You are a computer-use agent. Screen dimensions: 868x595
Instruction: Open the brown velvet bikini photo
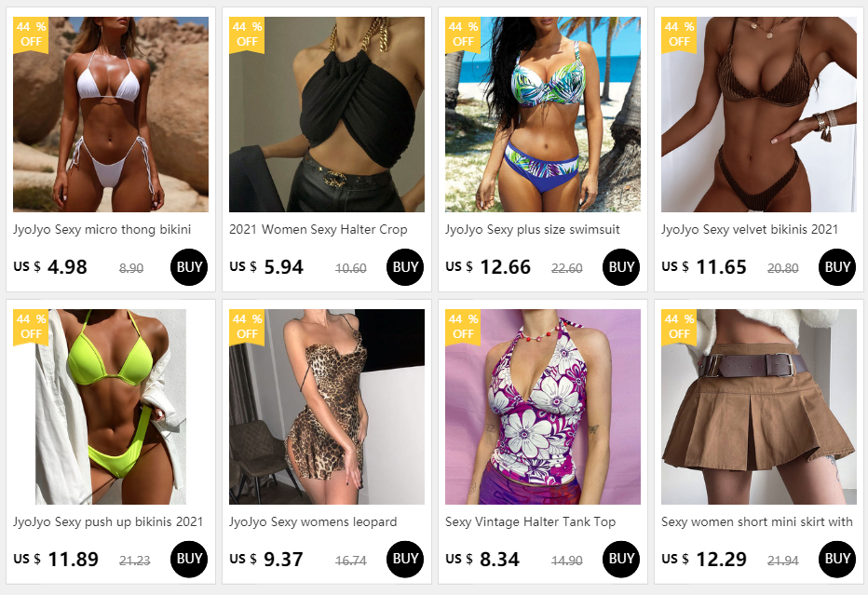point(758,114)
